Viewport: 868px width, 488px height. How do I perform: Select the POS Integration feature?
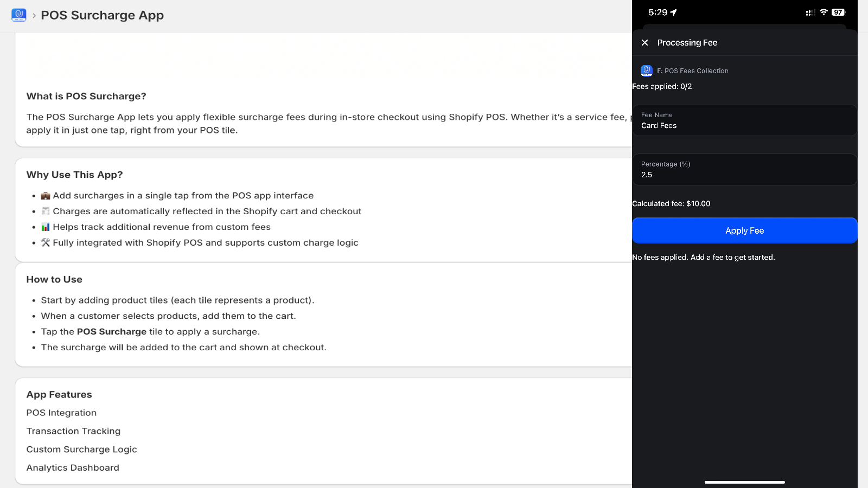(x=61, y=413)
